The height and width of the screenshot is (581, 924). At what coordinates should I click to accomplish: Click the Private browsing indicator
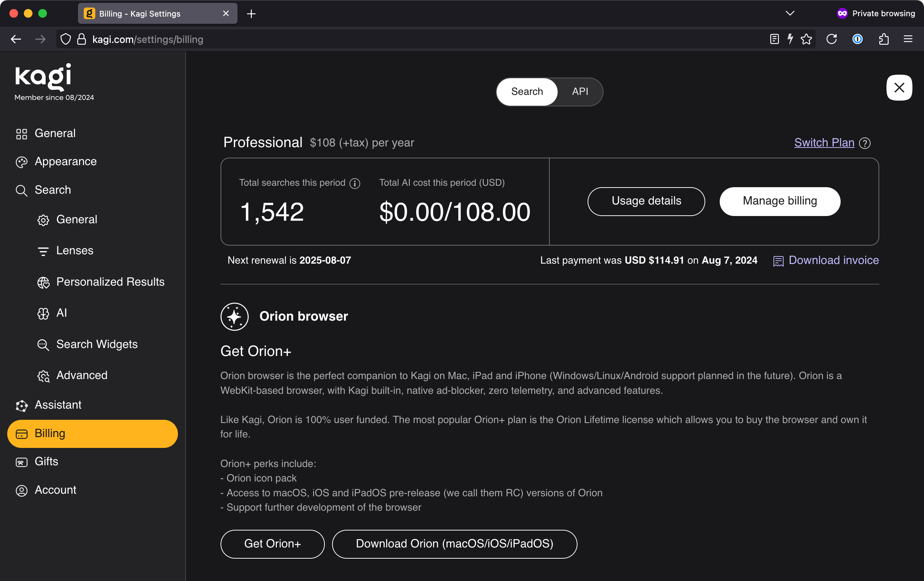[x=875, y=13]
